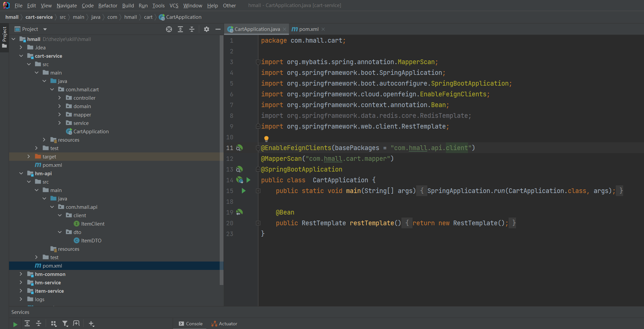Click the bean gutter icon on line 11
This screenshot has height=329, width=644.
239,148
